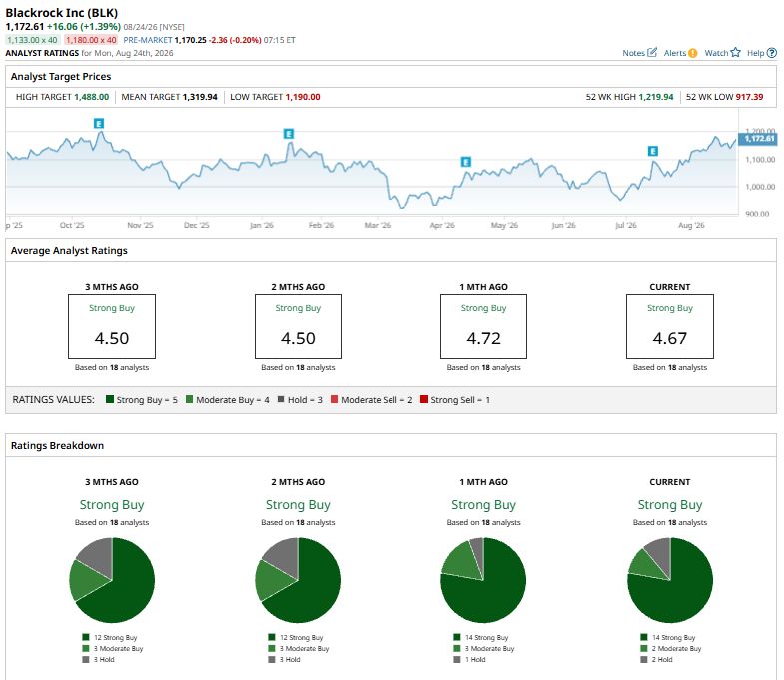Click the Strong Sell = 1 legend swatch
Screen dimensions: 784x680
coord(424,399)
